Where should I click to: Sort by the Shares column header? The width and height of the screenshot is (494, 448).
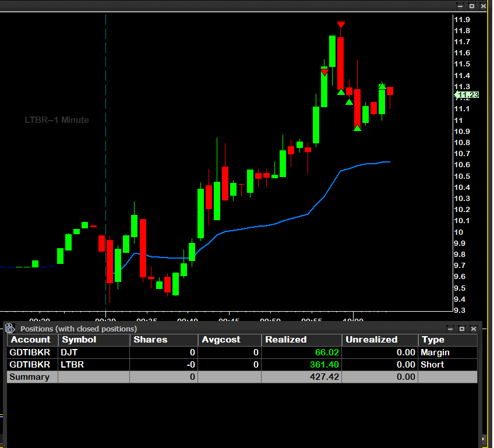(x=164, y=340)
